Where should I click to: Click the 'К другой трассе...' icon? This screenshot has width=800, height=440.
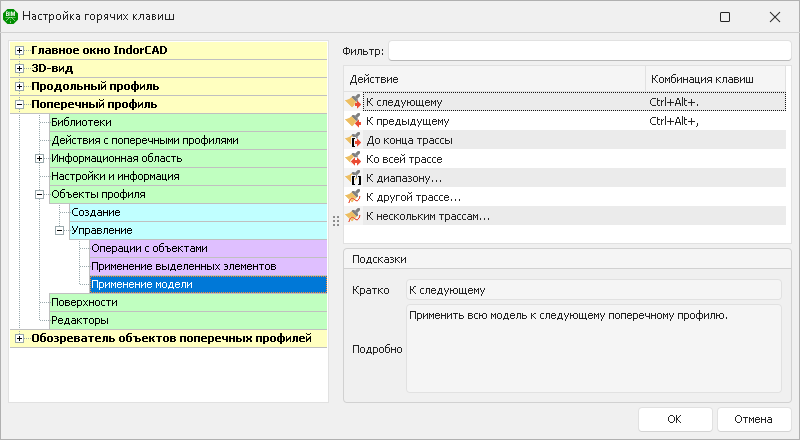pos(352,197)
